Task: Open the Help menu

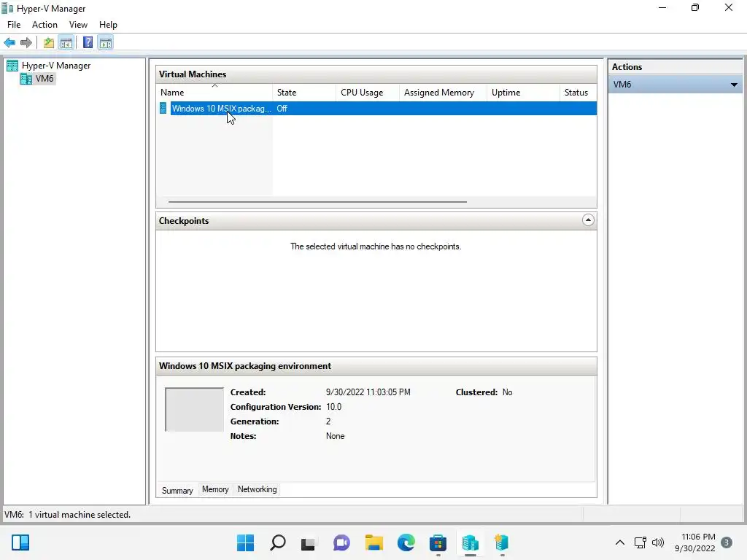Action: pos(108,25)
